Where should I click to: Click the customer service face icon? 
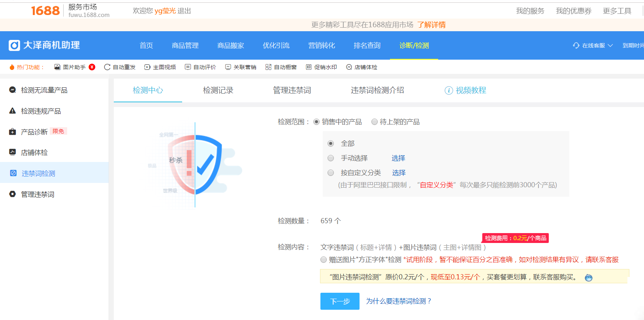pos(588,278)
